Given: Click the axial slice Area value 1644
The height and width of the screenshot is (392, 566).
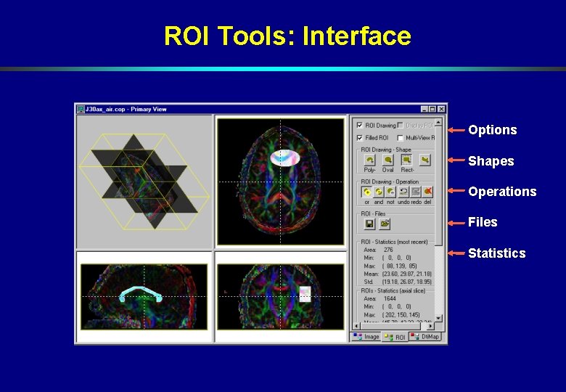Looking at the screenshot, I should (390, 298).
